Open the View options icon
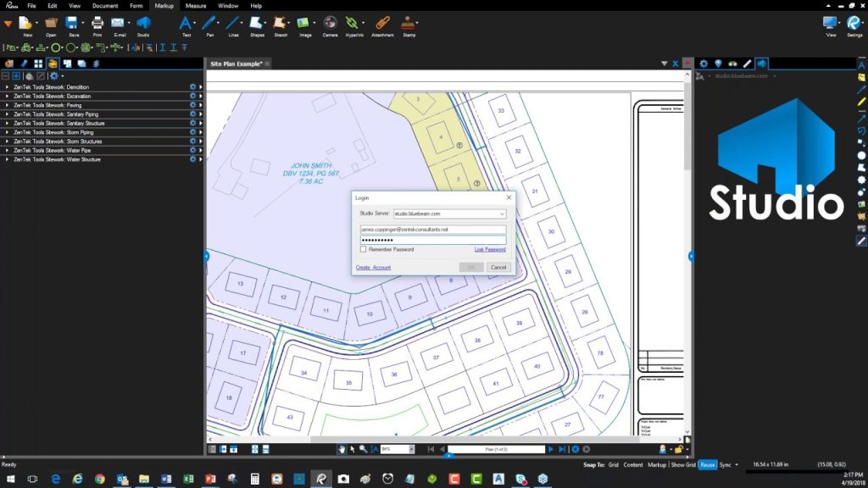 coord(831,25)
